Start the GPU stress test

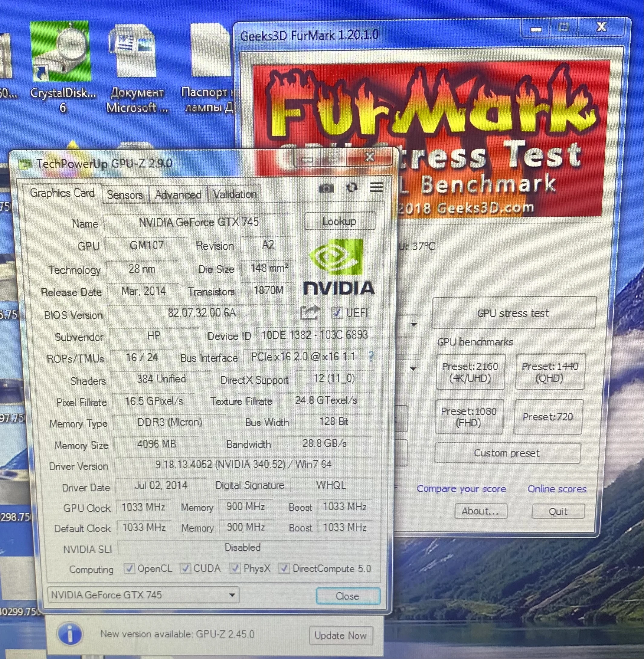click(x=513, y=313)
